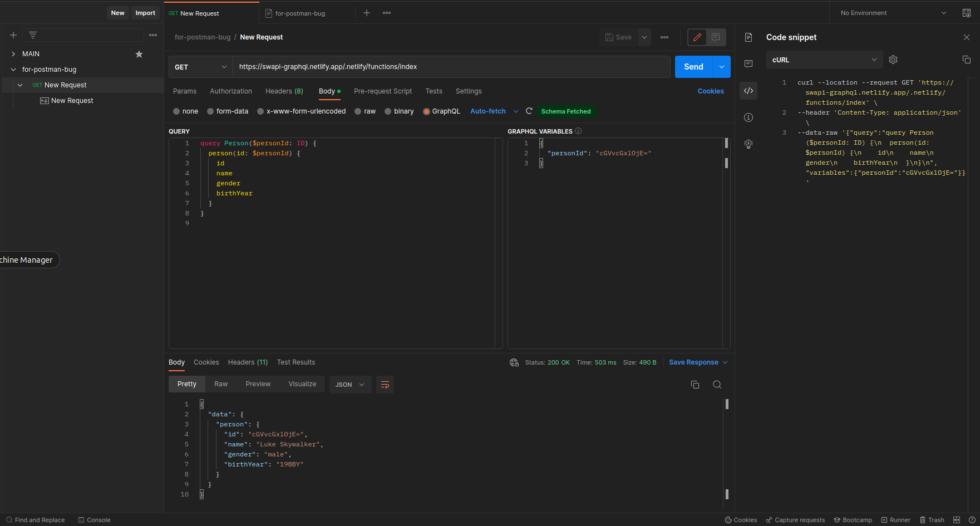This screenshot has height=526, width=980.
Task: Open environment quick look icon
Action: point(967,13)
